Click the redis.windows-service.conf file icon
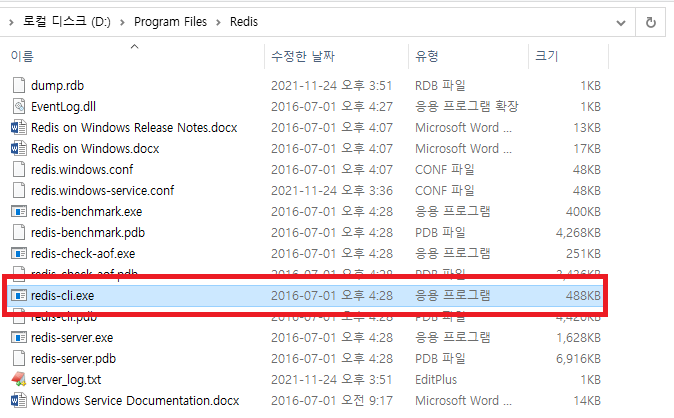 (18, 191)
